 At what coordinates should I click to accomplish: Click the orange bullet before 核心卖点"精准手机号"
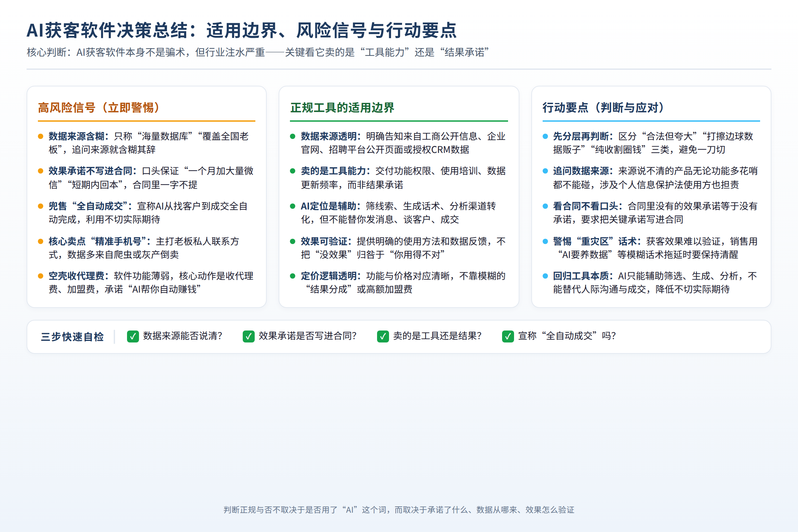pos(40,242)
